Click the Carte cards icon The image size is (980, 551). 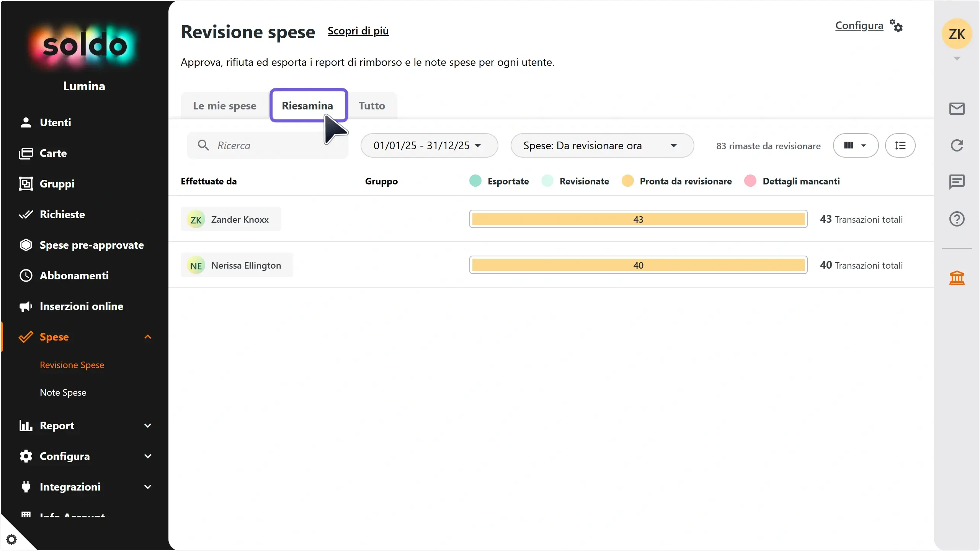(x=26, y=153)
